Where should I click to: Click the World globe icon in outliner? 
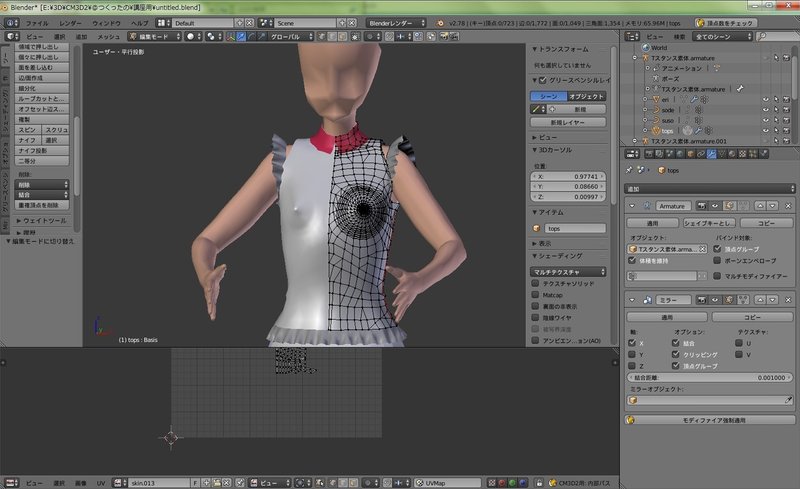click(x=645, y=47)
